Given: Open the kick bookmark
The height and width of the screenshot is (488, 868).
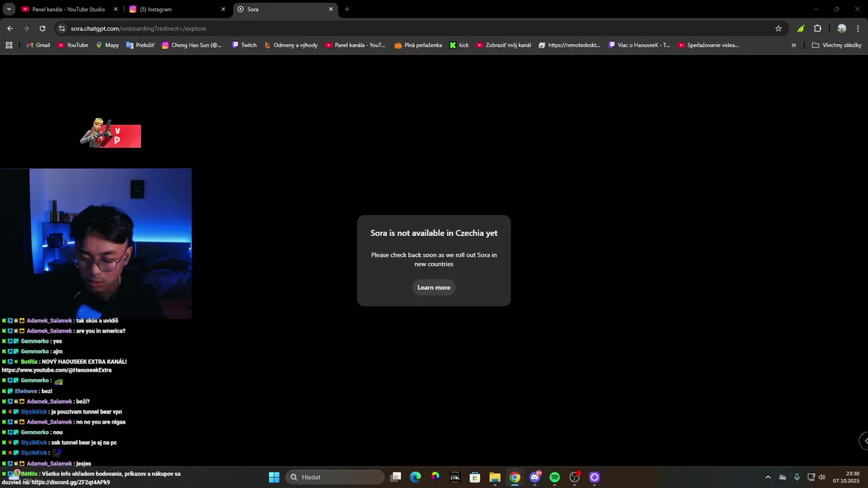Looking at the screenshot, I should 459,45.
